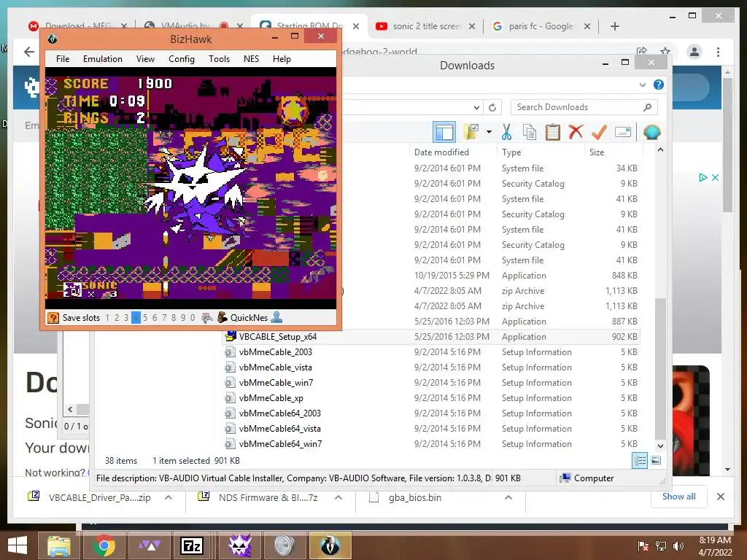747x560 pixels.
Task: Expand options for gba_bios.bin download
Action: 508,497
